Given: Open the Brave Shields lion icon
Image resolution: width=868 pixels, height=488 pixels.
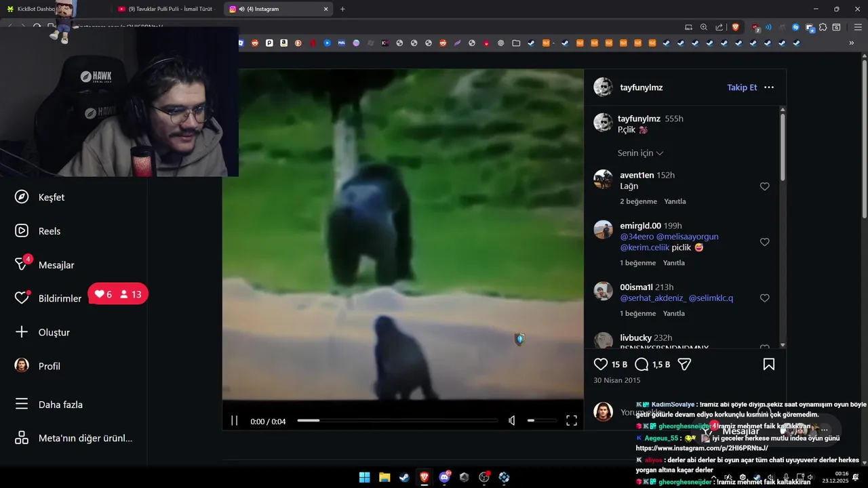Looking at the screenshot, I should click(736, 27).
